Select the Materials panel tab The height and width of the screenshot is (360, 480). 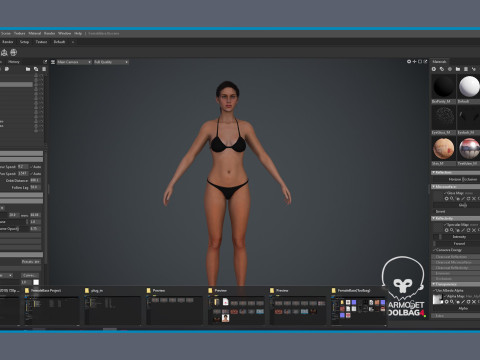tap(439, 62)
